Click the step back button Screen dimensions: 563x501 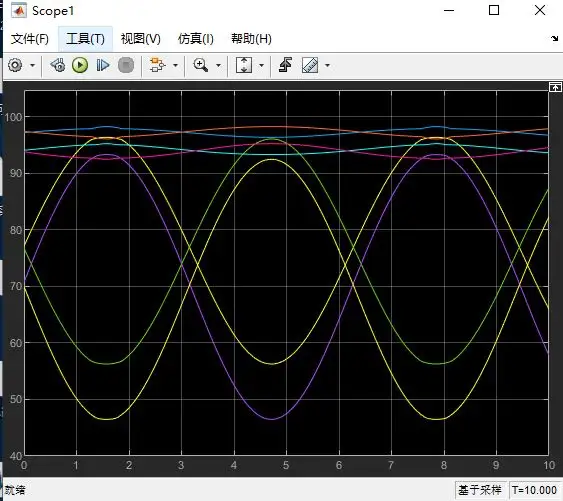point(58,65)
